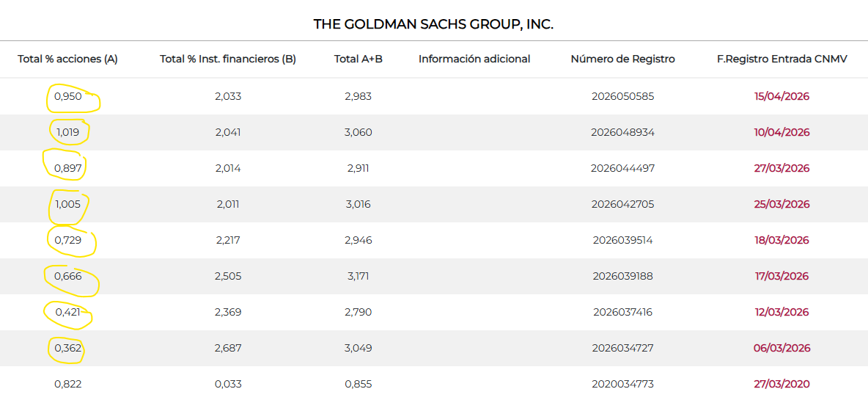
Task: Open the 06/03/2026 registration date link
Action: click(781, 348)
